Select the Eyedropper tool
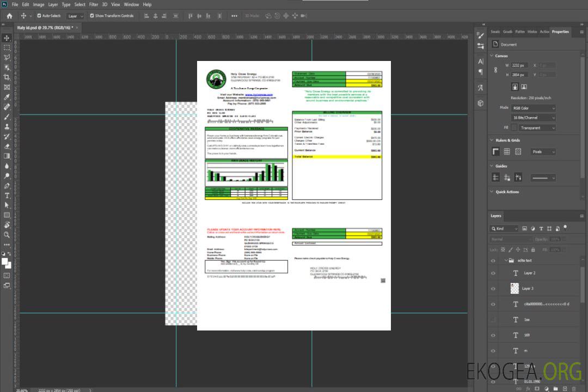This screenshot has width=588, height=392. coord(7,97)
